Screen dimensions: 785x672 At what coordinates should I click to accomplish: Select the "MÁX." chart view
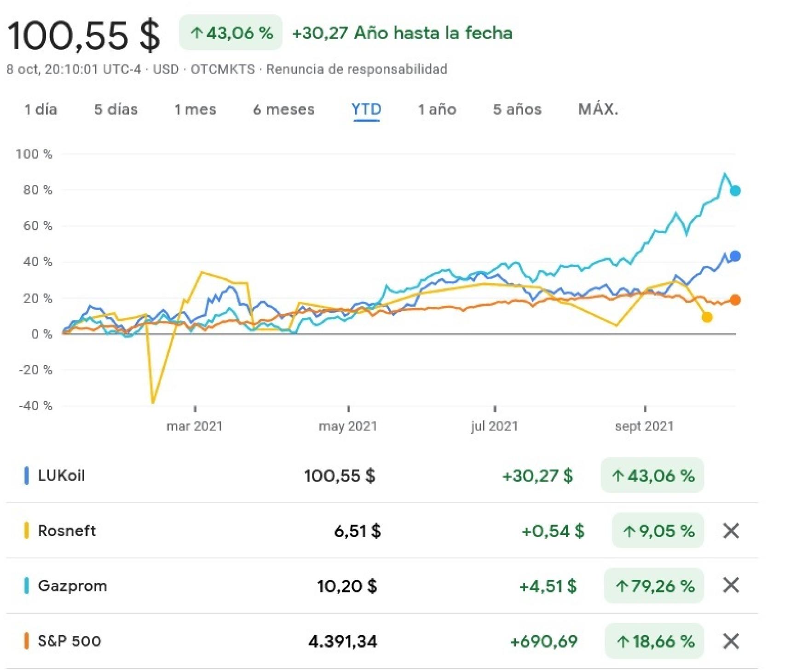pyautogui.click(x=598, y=109)
